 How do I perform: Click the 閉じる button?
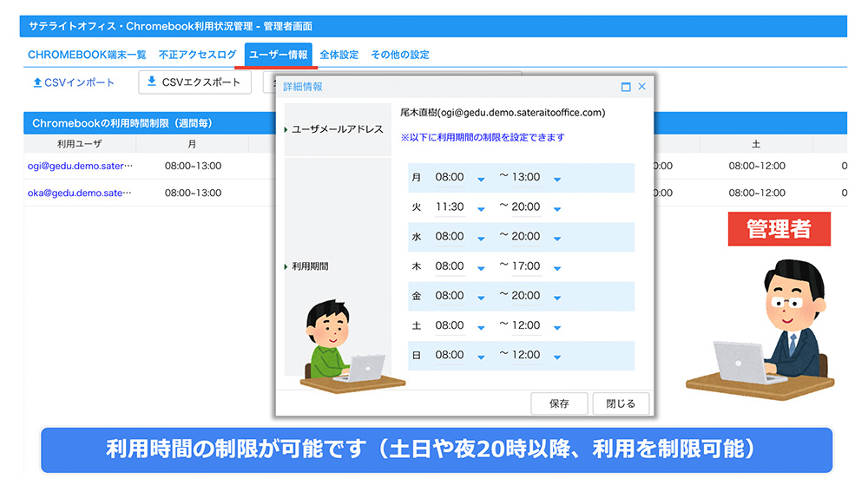point(620,403)
